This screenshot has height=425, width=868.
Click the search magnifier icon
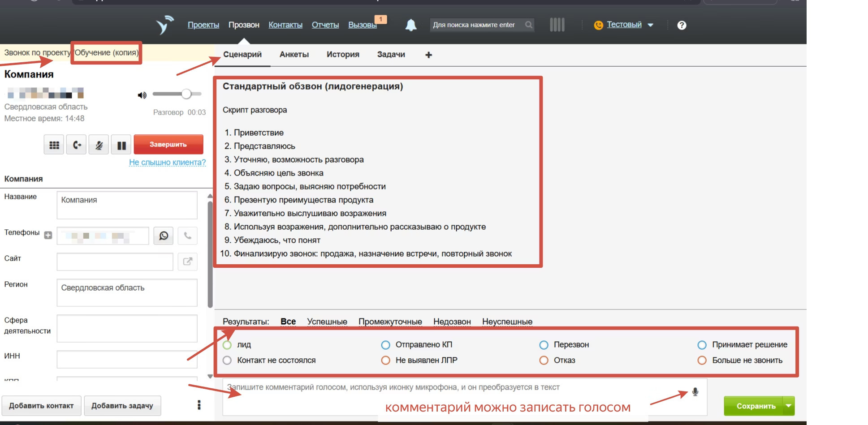pyautogui.click(x=529, y=25)
